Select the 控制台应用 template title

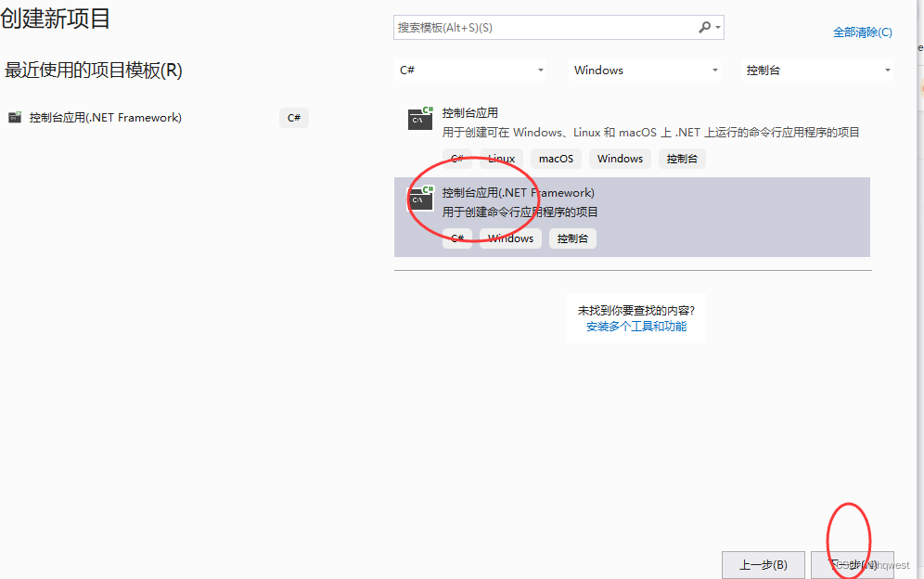(x=470, y=112)
